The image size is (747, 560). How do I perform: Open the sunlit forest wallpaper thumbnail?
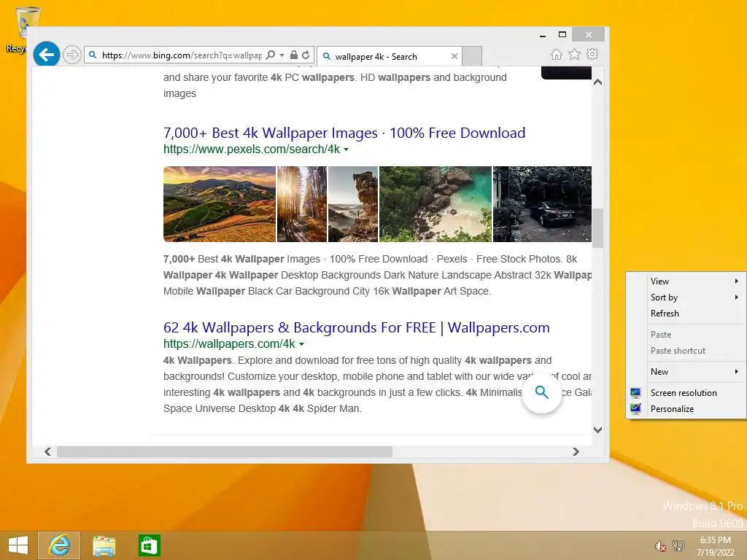click(302, 204)
